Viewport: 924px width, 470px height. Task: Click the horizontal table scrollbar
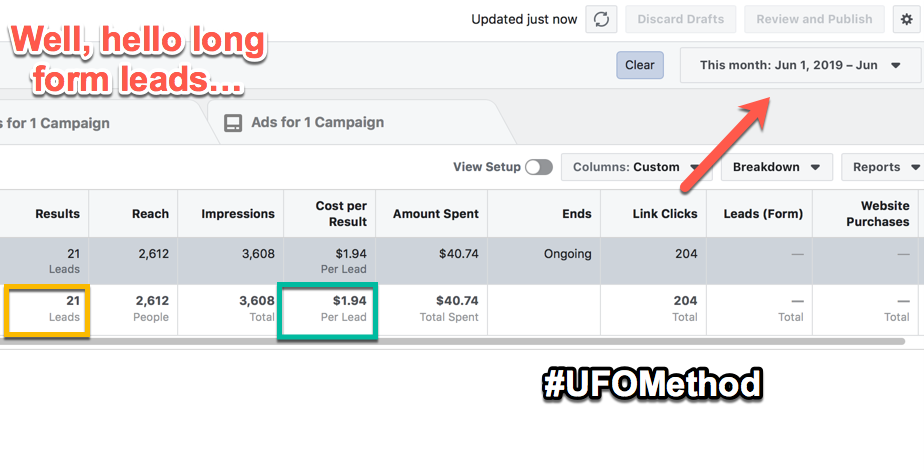tap(453, 341)
